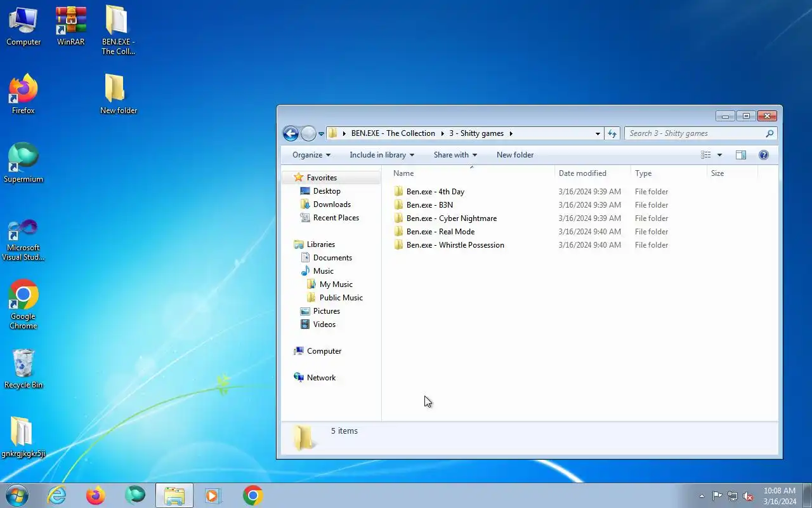Viewport: 812px width, 508px height.
Task: Expand the arrow after 3 - Shitty games breadcrumb
Action: tap(511, 133)
